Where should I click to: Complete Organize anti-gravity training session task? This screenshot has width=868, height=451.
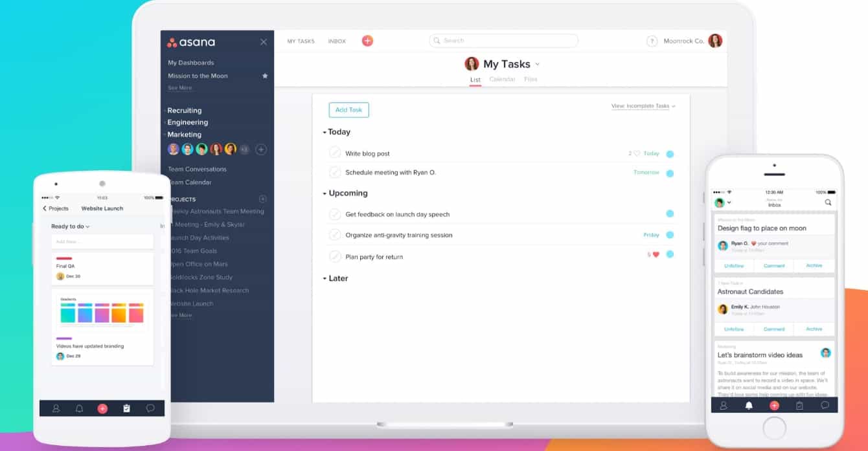pyautogui.click(x=335, y=234)
